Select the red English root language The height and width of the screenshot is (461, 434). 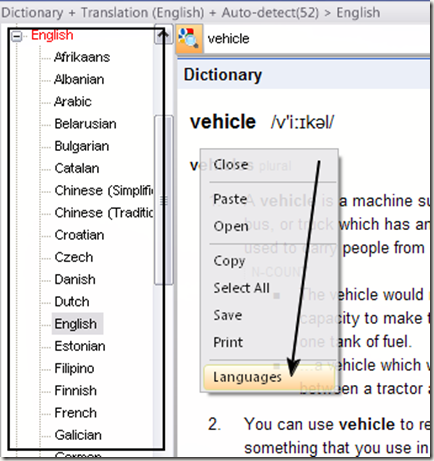(52, 35)
